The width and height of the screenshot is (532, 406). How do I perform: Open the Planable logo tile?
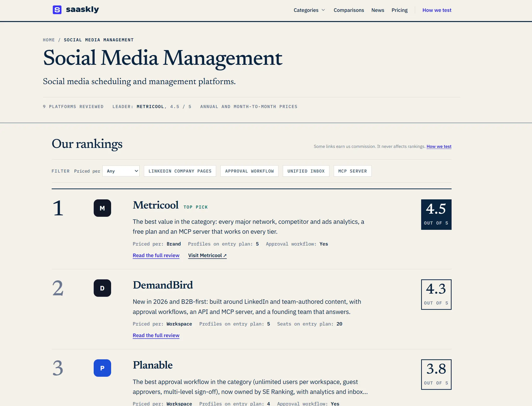click(102, 368)
